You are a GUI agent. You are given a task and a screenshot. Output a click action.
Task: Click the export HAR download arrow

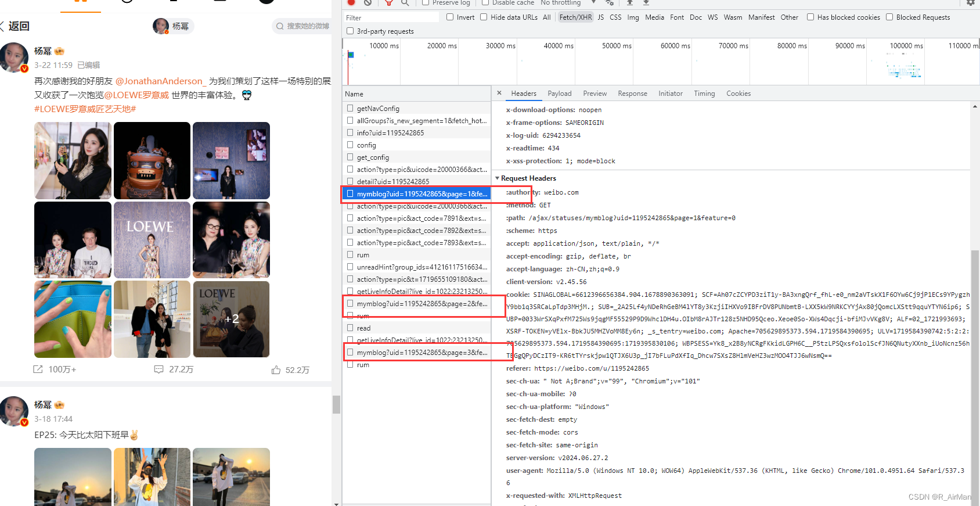click(646, 2)
